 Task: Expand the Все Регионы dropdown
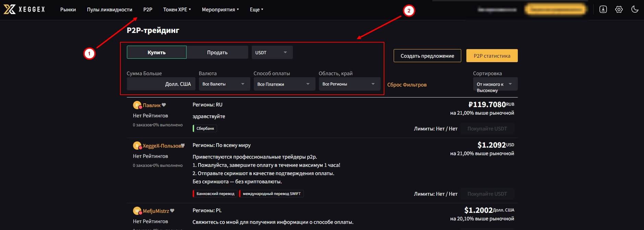349,84
